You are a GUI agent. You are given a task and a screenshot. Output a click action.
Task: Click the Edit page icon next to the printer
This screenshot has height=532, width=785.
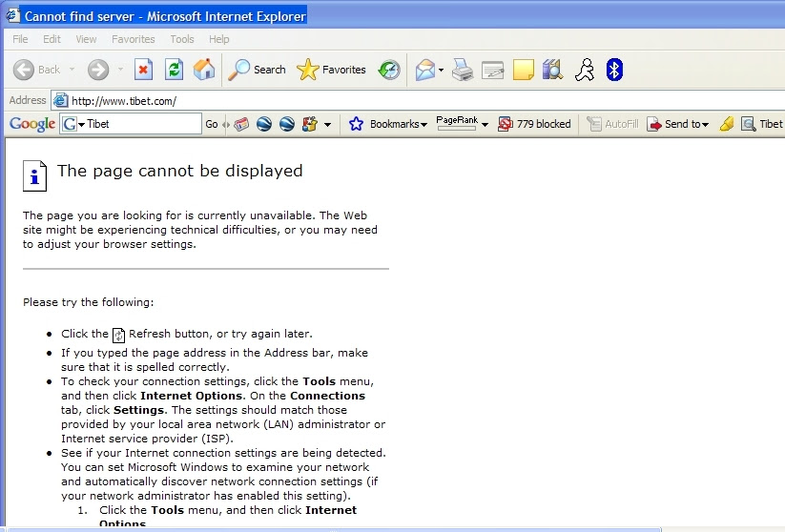point(492,70)
